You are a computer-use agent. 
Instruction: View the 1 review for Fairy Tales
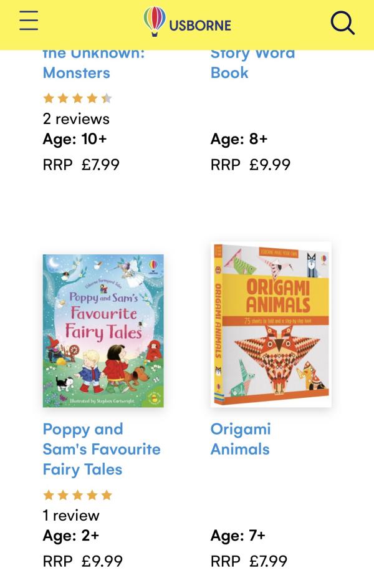[71, 515]
